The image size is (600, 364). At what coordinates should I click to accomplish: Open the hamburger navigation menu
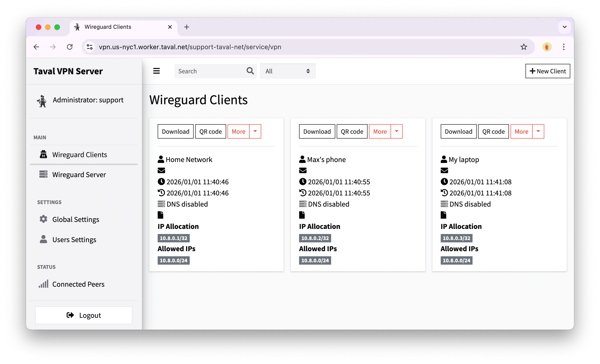157,71
